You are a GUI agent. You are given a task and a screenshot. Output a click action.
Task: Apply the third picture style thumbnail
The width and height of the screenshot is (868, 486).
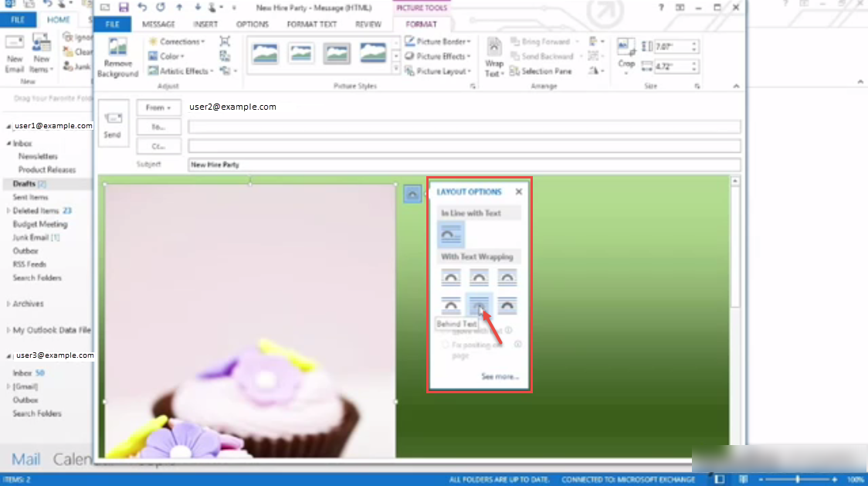tap(337, 54)
